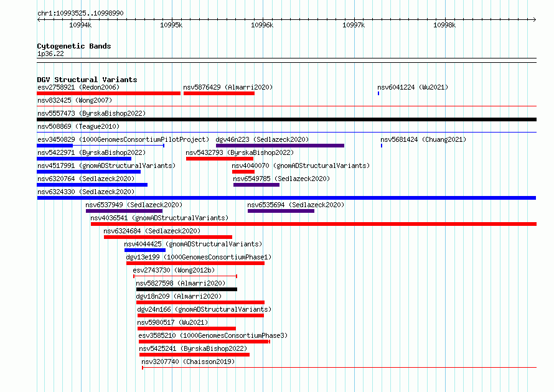The image size is (554, 392).
Task: Click esv2743730 (Wong2012b) label
Action: click(174, 270)
